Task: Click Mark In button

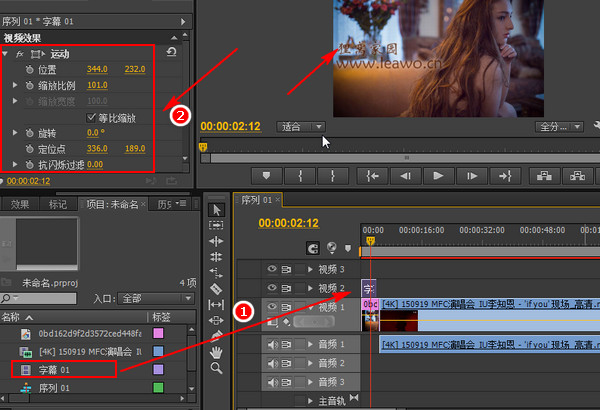Action: click(x=300, y=176)
